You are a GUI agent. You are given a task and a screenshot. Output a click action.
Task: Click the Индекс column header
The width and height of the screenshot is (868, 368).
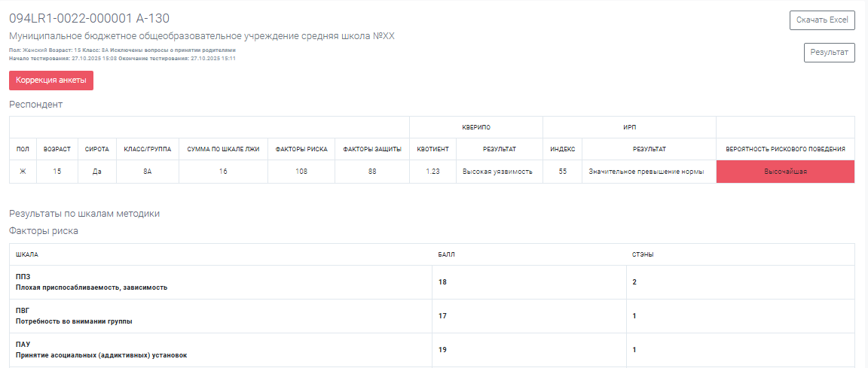point(562,149)
